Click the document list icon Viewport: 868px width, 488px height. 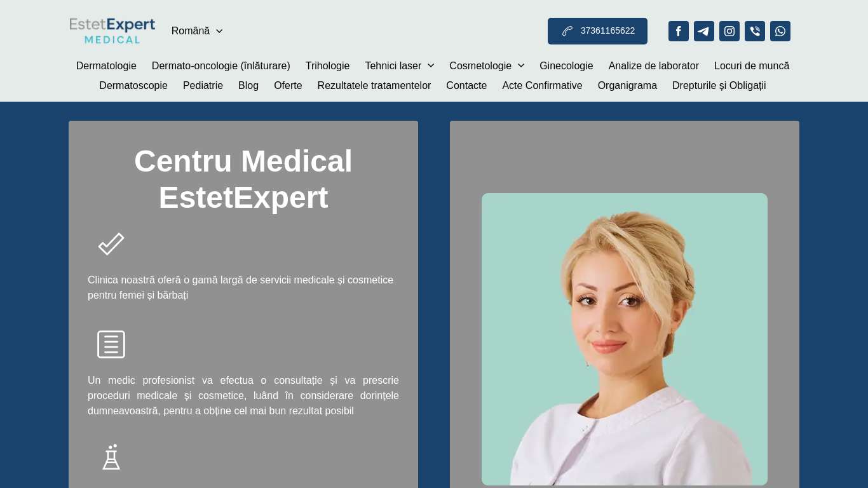pos(111,344)
